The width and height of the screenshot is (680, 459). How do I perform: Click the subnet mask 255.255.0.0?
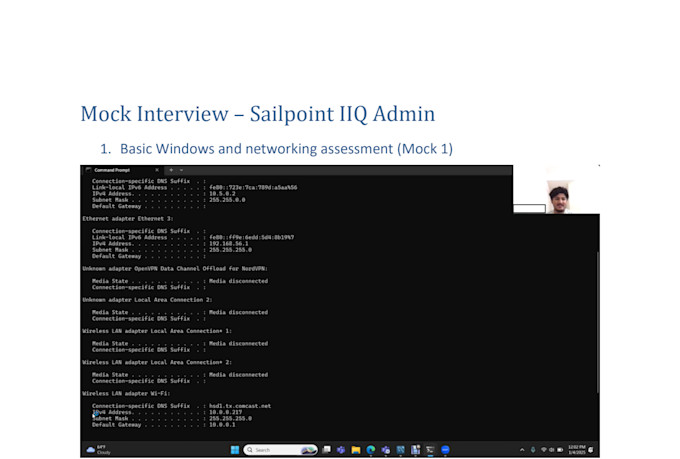coord(227,200)
